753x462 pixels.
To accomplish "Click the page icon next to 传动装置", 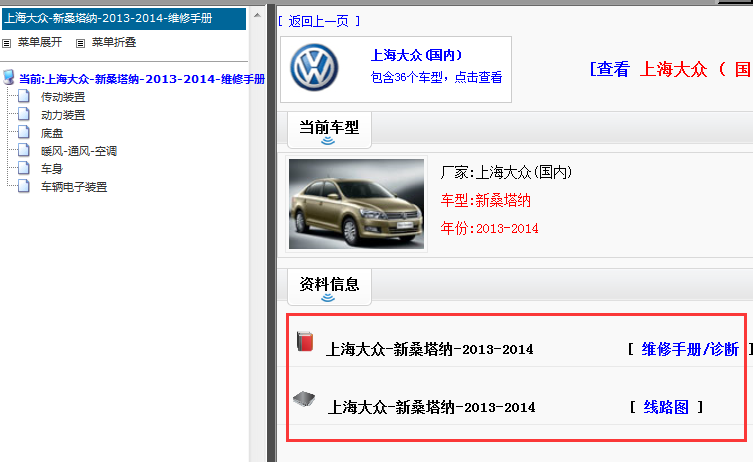I will point(24,97).
